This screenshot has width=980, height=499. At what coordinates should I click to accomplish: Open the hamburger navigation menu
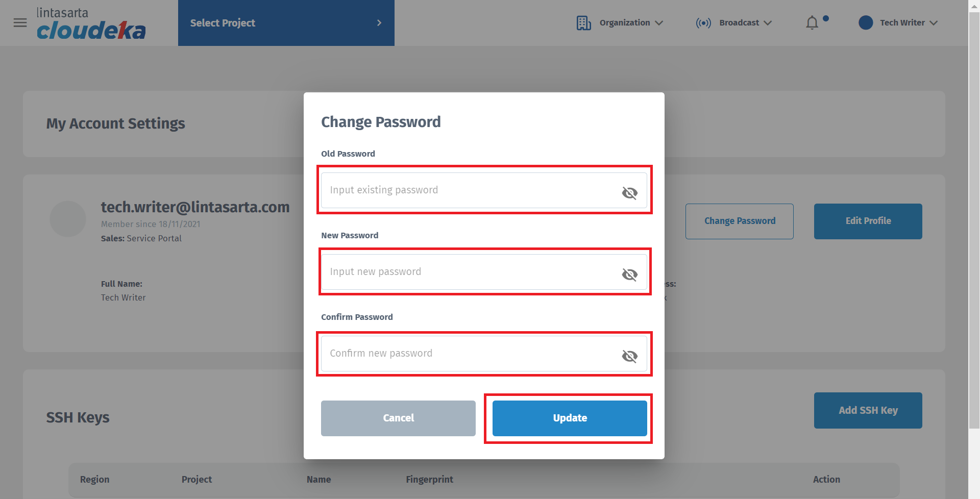pos(20,23)
